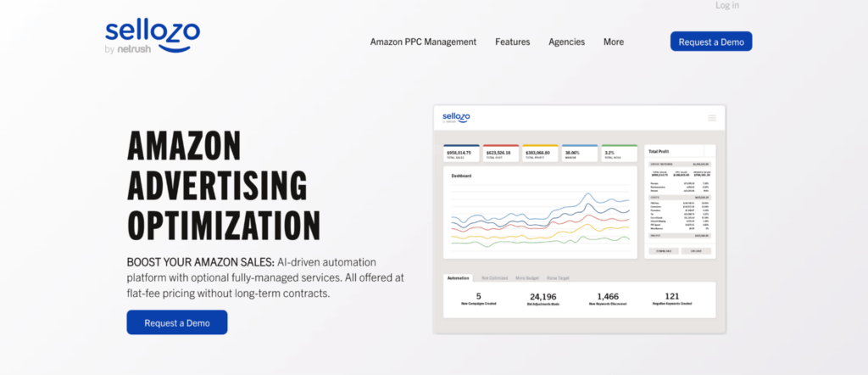The width and height of the screenshot is (868, 375).
Task: Select the Not Optimized tab
Action: pyautogui.click(x=494, y=278)
